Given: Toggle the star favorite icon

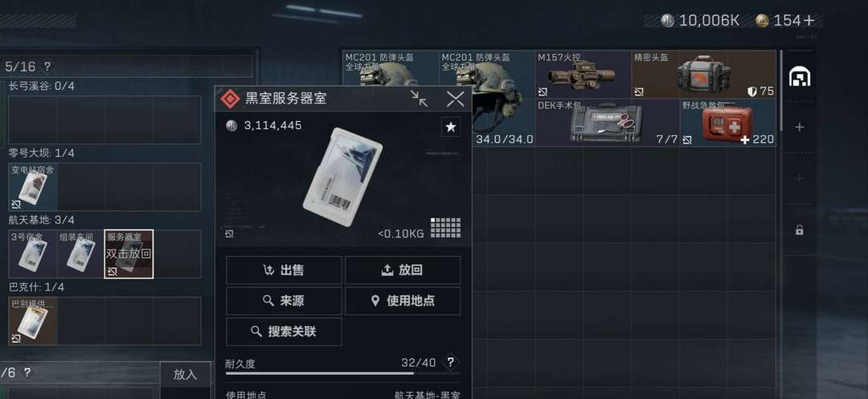Looking at the screenshot, I should 451,127.
